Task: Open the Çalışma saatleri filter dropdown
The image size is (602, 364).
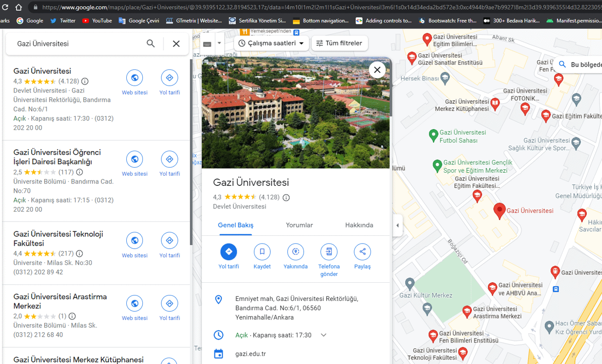Action: tap(271, 43)
